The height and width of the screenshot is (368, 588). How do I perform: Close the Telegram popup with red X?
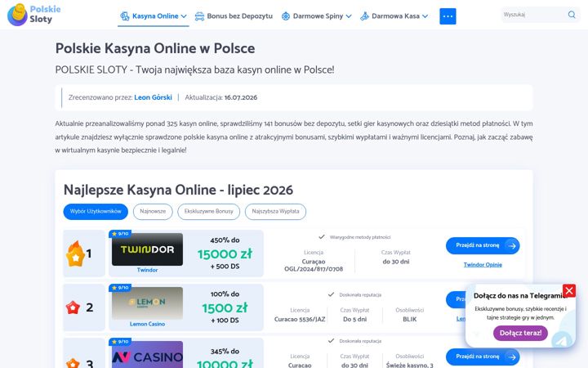pos(569,290)
